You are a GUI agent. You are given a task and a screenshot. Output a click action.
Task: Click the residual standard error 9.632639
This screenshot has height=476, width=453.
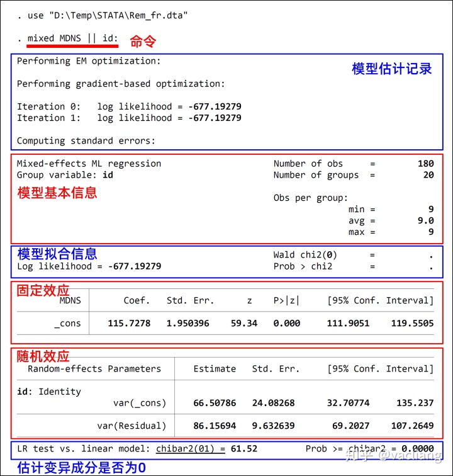274,426
